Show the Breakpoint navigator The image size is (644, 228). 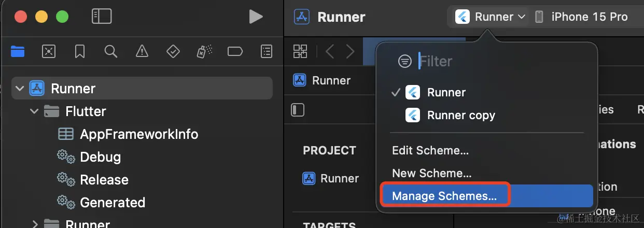[x=235, y=51]
